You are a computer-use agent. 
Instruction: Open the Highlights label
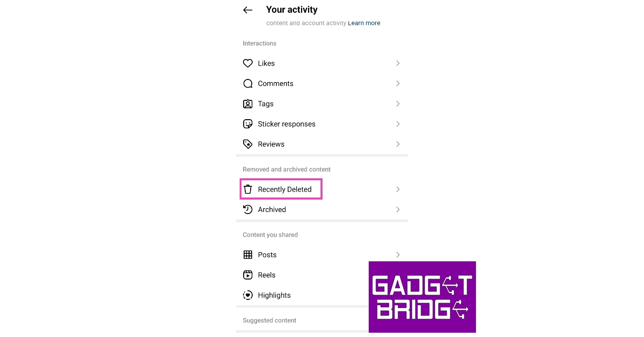click(x=274, y=295)
